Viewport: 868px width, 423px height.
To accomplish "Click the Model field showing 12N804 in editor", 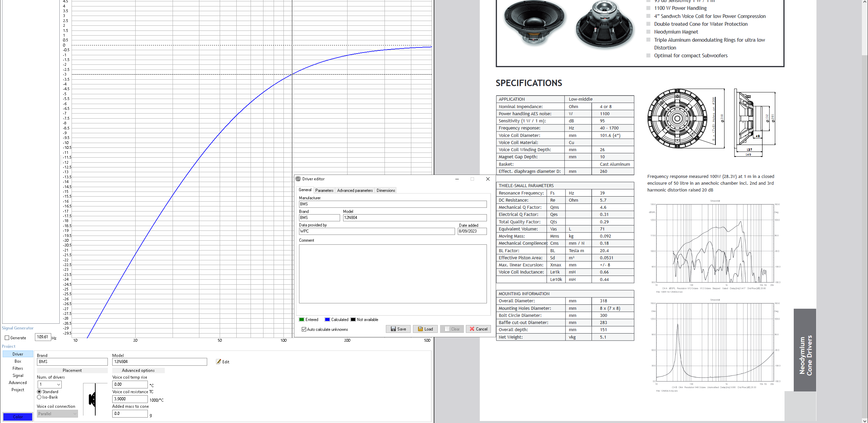I will click(415, 218).
